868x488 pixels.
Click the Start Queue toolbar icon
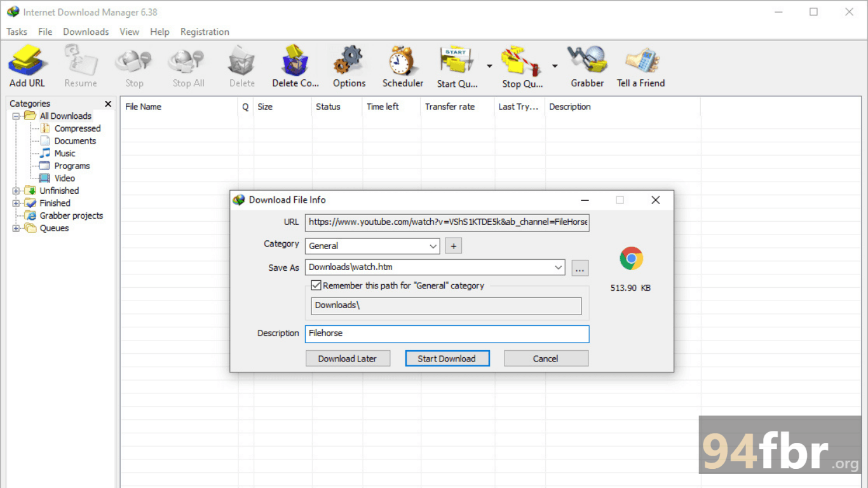(457, 66)
